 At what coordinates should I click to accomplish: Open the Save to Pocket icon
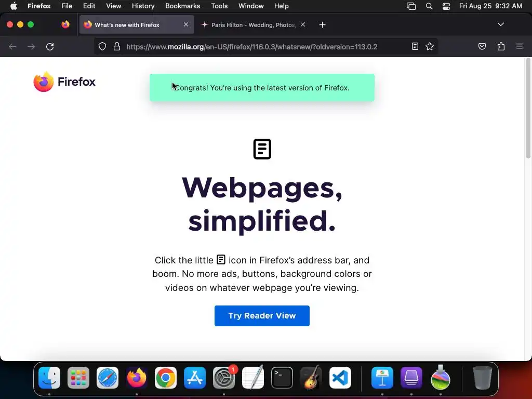point(482,46)
